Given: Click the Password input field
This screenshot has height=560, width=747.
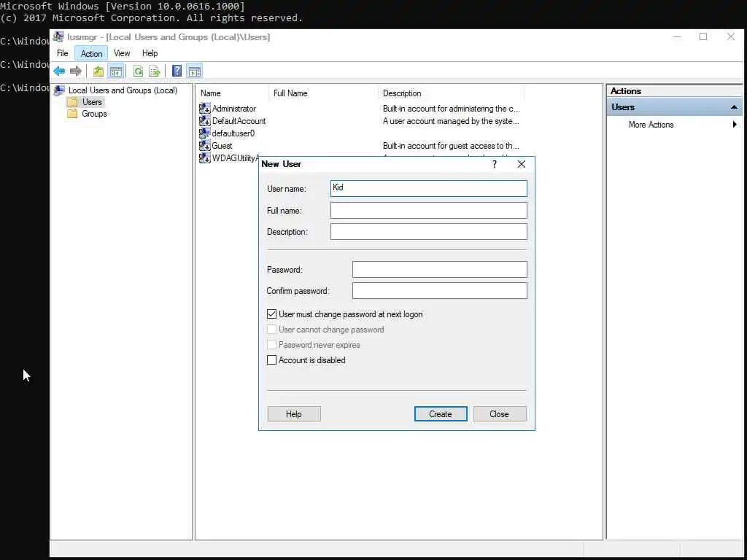Looking at the screenshot, I should [440, 270].
